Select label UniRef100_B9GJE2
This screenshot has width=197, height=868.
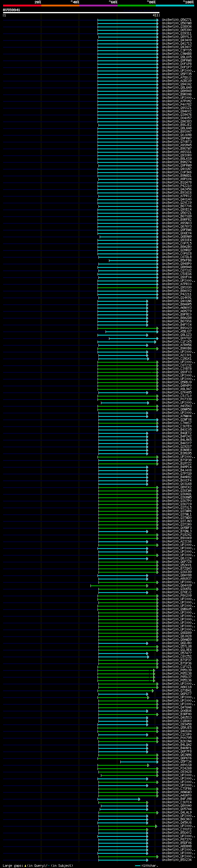pos(177,125)
